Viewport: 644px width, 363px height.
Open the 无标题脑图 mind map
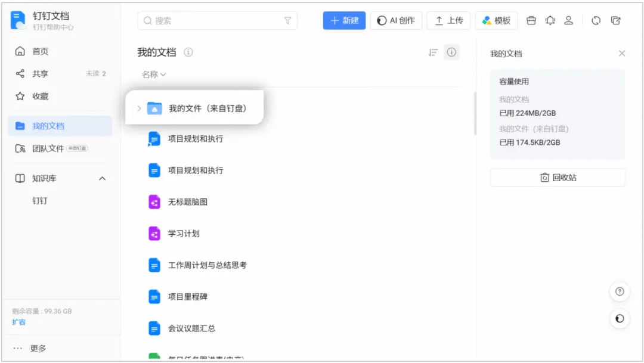coord(188,202)
